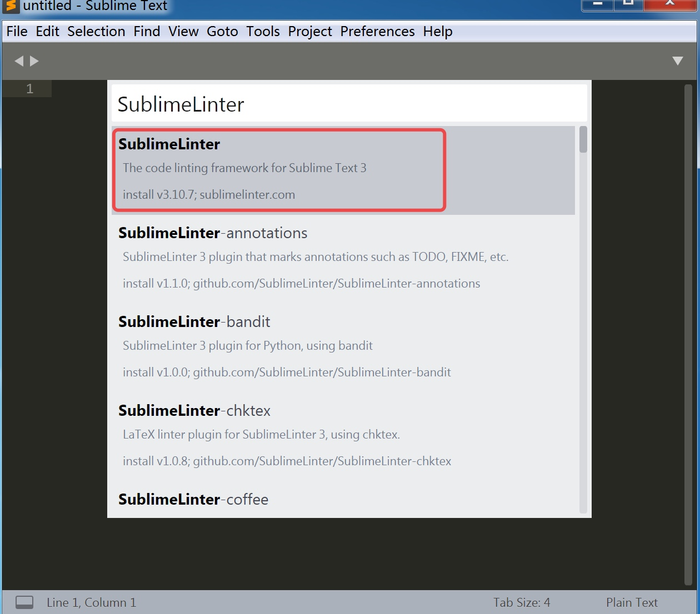
Task: Click the SublimeLinter-chktex github install line
Action: 287,461
